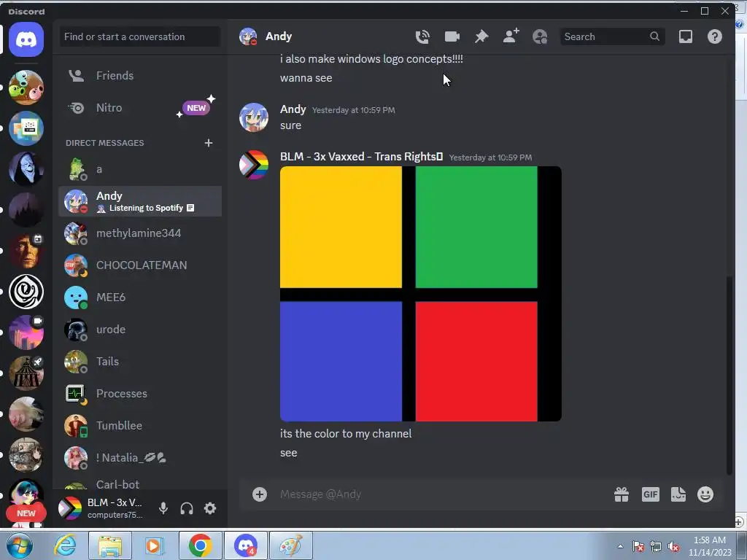Open DM with MEE6
Viewport: 747px width, 560px height.
tap(140, 297)
